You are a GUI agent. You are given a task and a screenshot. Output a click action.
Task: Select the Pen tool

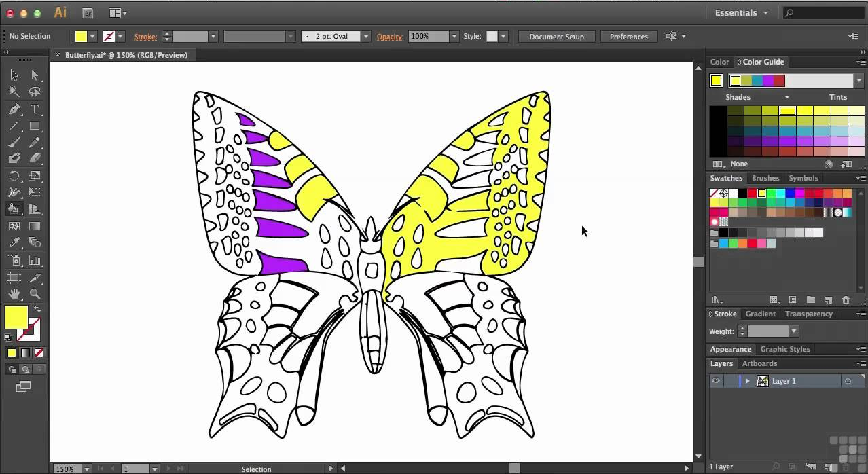(14, 109)
